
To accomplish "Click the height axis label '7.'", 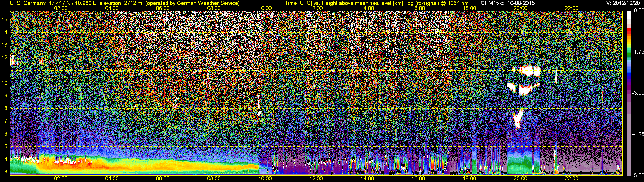I will pos(6,121).
